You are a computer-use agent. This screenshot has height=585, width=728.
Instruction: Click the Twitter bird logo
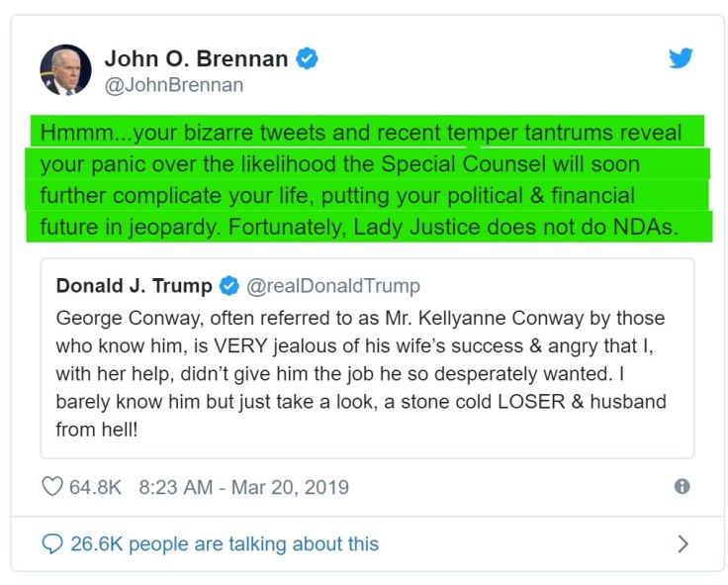coord(681,58)
